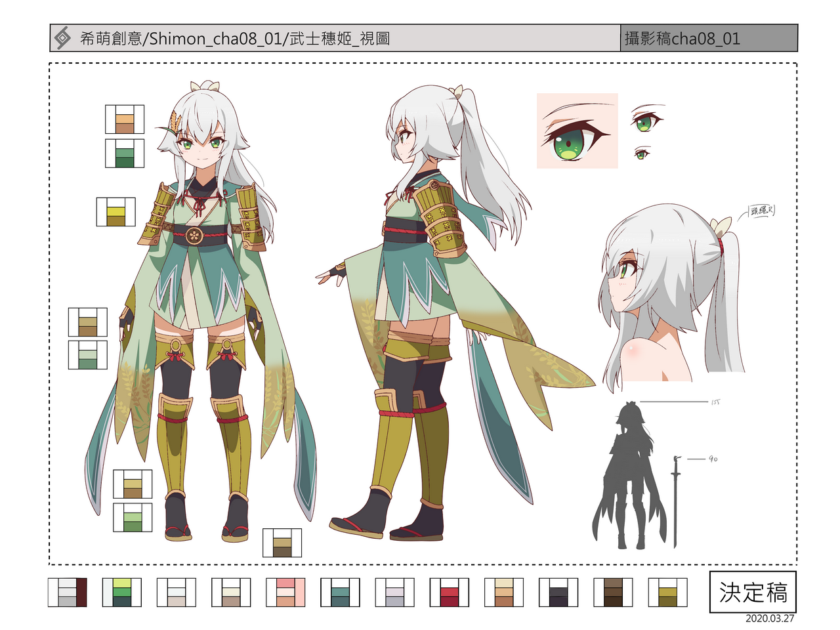The height and width of the screenshot is (630, 840).
Task: Click the wheat hair ornament on front view
Action: point(175,123)
